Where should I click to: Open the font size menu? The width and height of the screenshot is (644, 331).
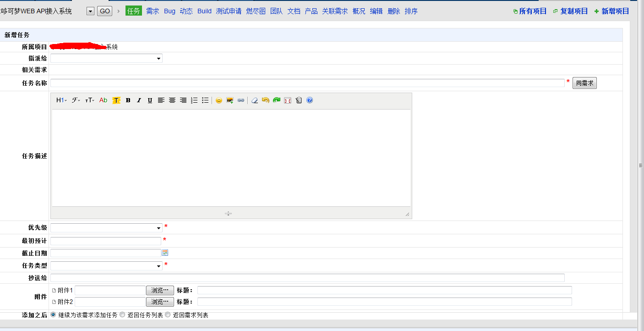(x=90, y=100)
